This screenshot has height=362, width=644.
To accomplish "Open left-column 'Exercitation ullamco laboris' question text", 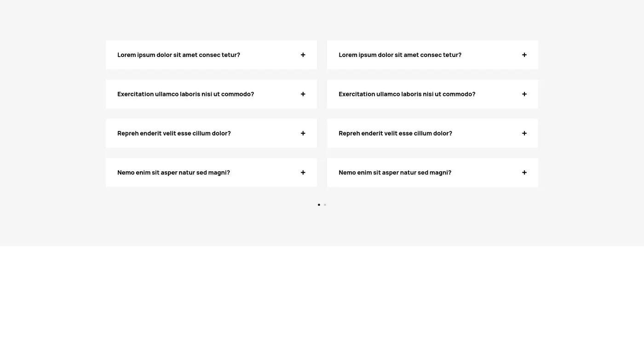I will pyautogui.click(x=185, y=94).
